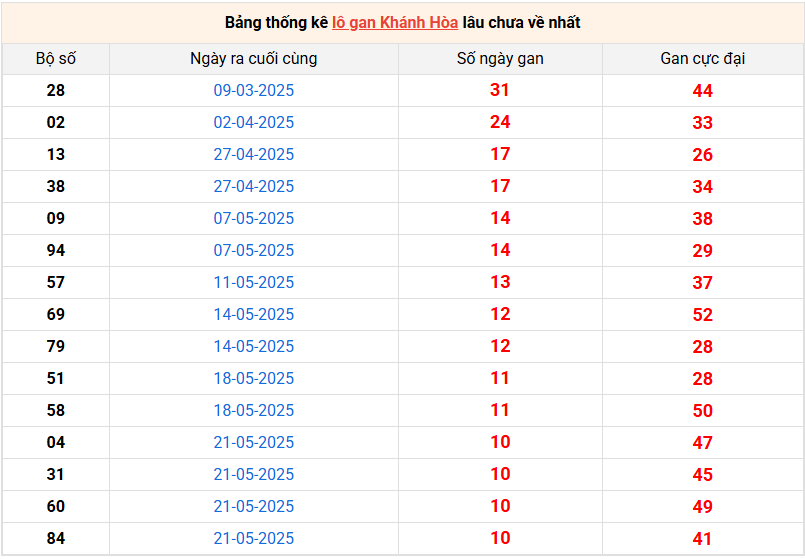Click the "Gan cực đại" column header

tap(702, 59)
